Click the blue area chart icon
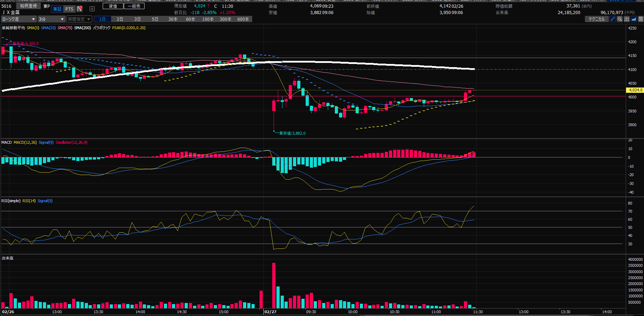Image resolution: width=644 pixels, height=316 pixels. tap(634, 19)
